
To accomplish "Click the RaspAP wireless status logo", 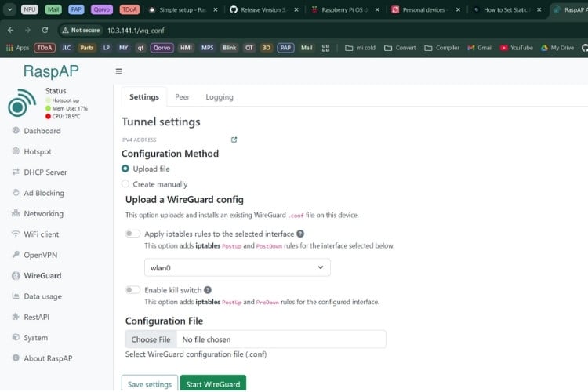I will [x=22, y=103].
